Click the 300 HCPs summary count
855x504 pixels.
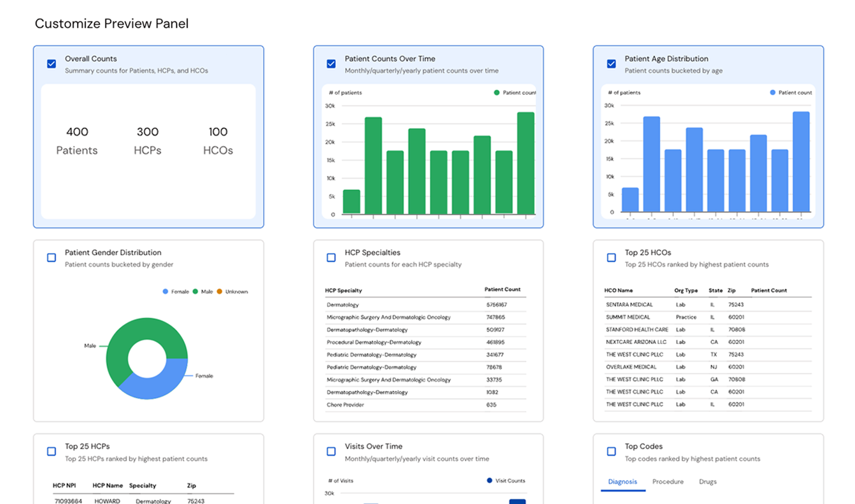[148, 141]
